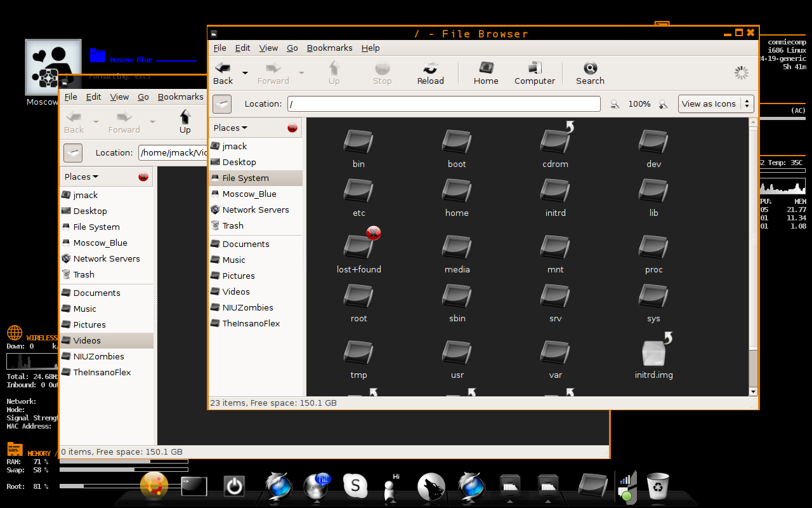Close the sidebar in rear window
812x508 pixels.
[x=143, y=177]
